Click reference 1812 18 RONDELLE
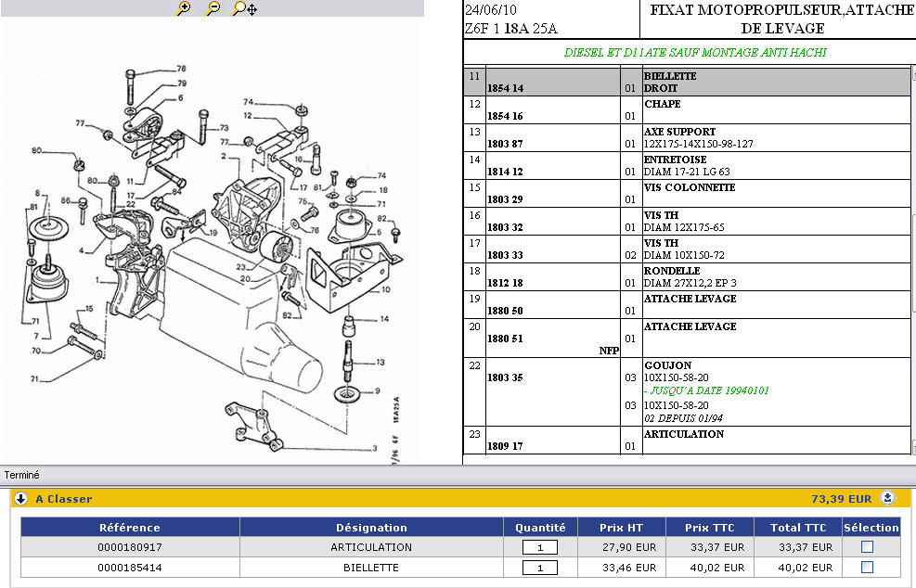Viewport: 916px width, 588px height. point(505,283)
